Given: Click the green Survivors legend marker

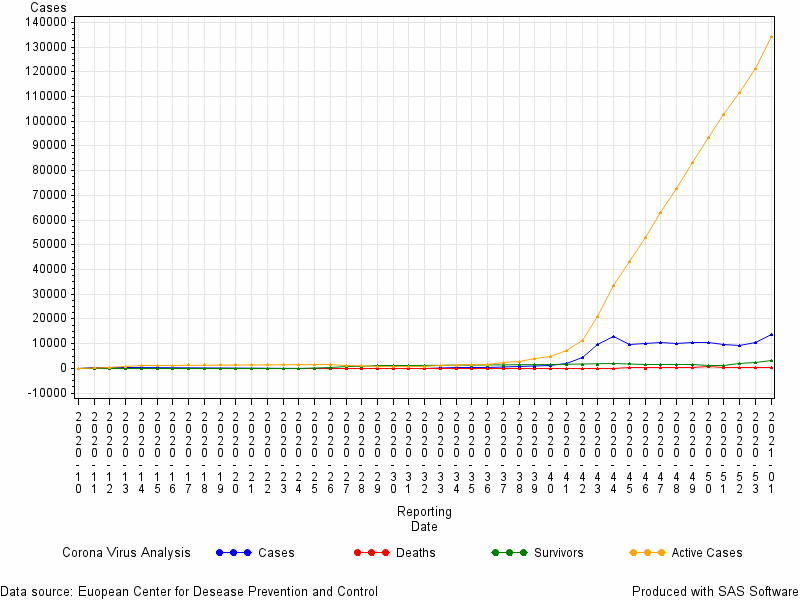Looking at the screenshot, I should click(509, 553).
